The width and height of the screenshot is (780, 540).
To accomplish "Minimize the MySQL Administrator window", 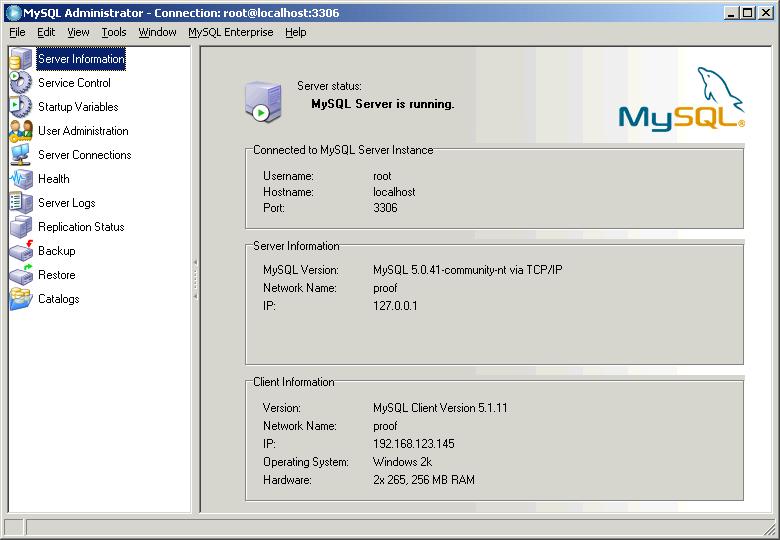I will [x=731, y=13].
